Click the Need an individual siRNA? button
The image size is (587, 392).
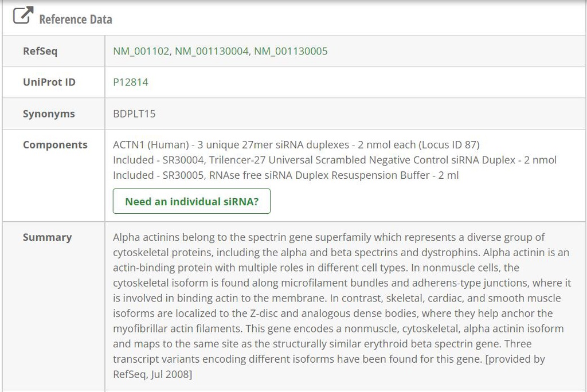pyautogui.click(x=191, y=201)
